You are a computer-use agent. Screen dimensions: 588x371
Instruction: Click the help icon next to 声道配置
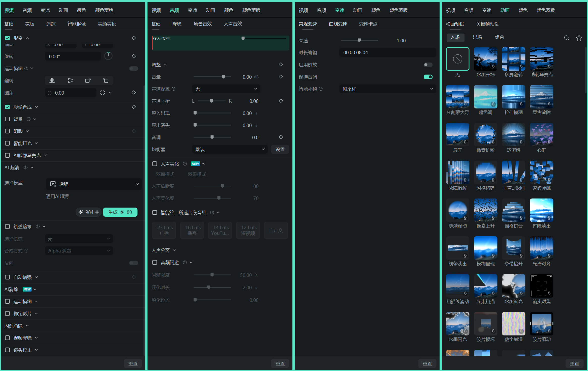click(x=173, y=89)
